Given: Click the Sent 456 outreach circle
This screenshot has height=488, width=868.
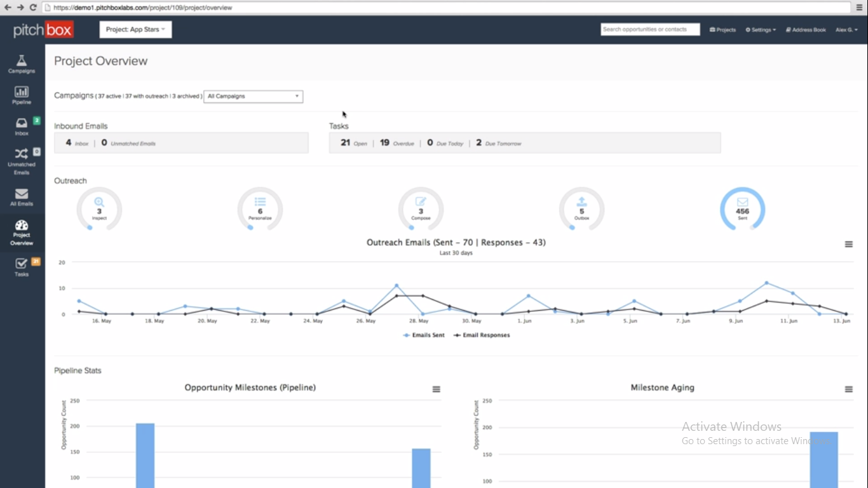Looking at the screenshot, I should [742, 209].
